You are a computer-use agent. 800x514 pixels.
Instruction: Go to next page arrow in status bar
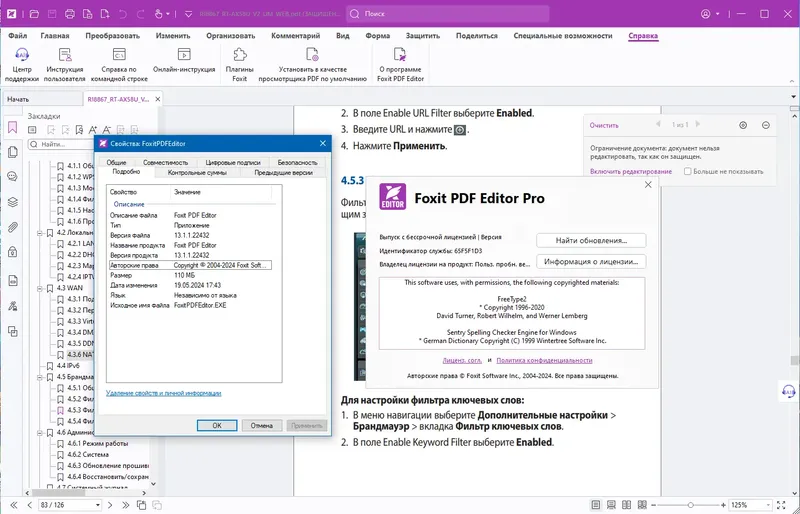(110, 505)
